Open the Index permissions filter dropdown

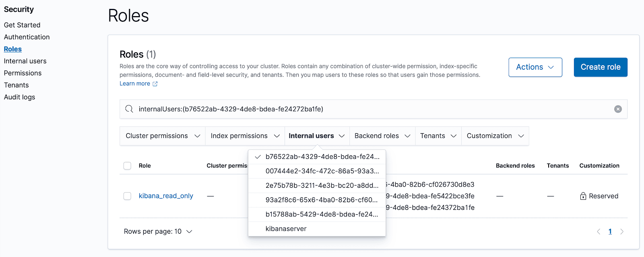point(245,136)
